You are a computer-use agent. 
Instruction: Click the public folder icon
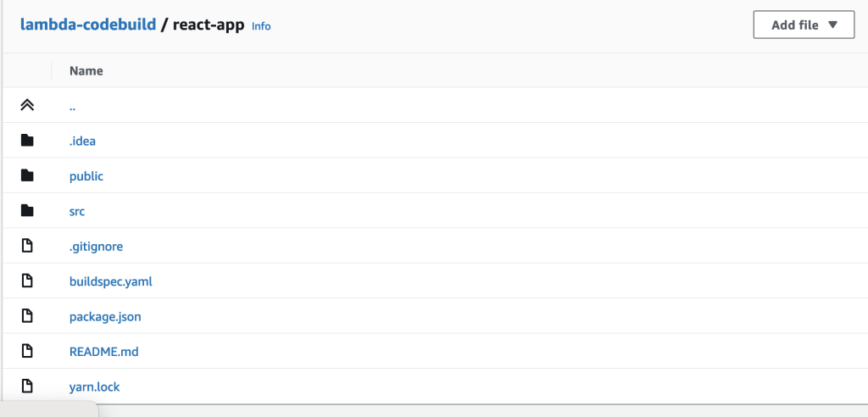[27, 175]
